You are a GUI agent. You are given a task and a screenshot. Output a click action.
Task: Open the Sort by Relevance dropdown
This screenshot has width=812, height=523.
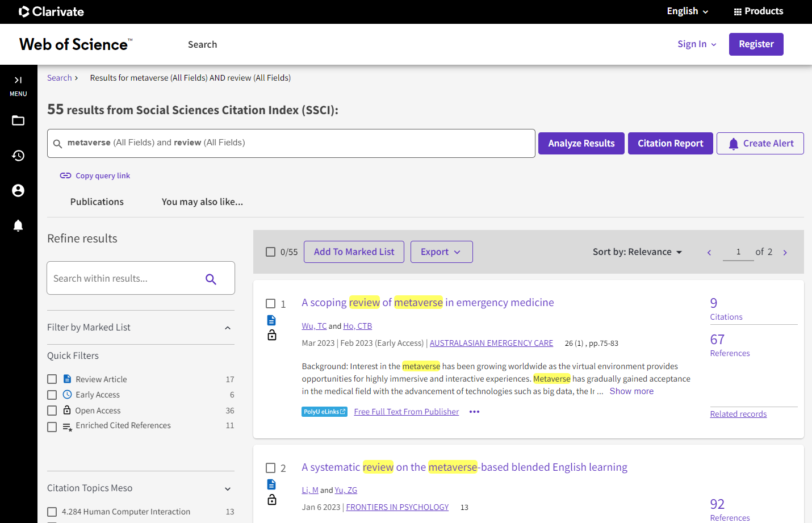pyautogui.click(x=637, y=252)
